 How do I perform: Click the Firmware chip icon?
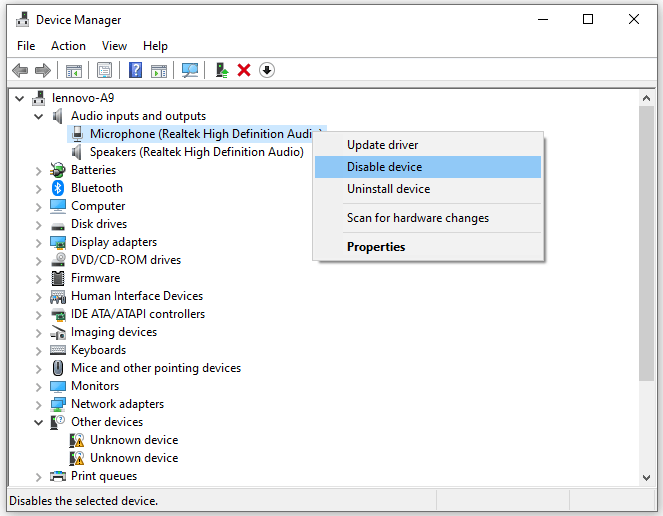pyautogui.click(x=58, y=278)
